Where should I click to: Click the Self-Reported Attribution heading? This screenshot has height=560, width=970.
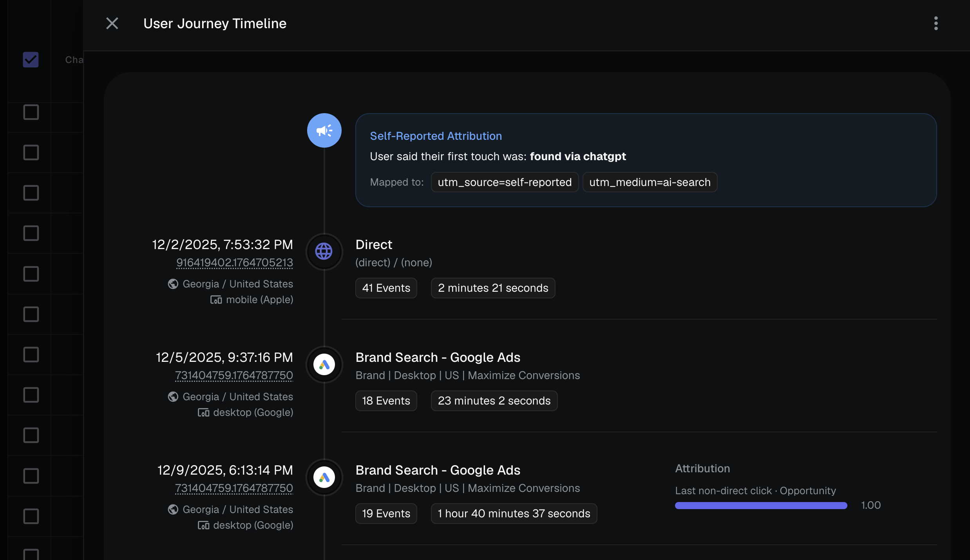[436, 136]
